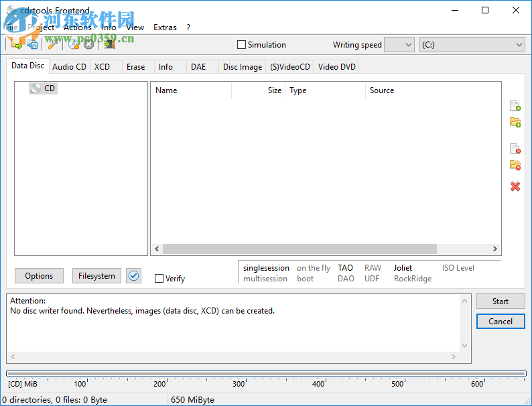Click the Start button
This screenshot has width=532, height=406.
tap(501, 301)
